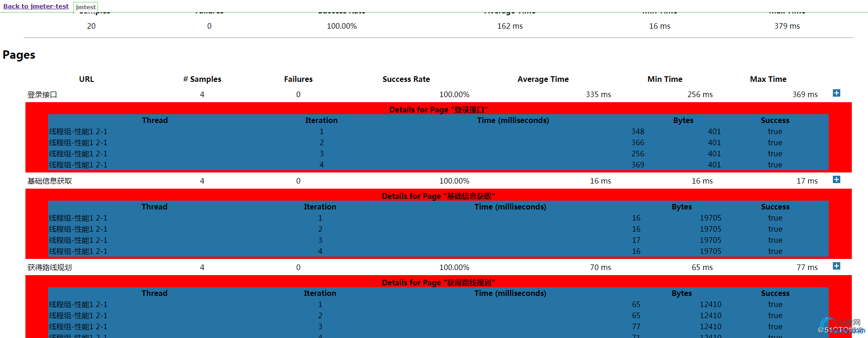
Task: Click the Failures column header
Action: 298,79
